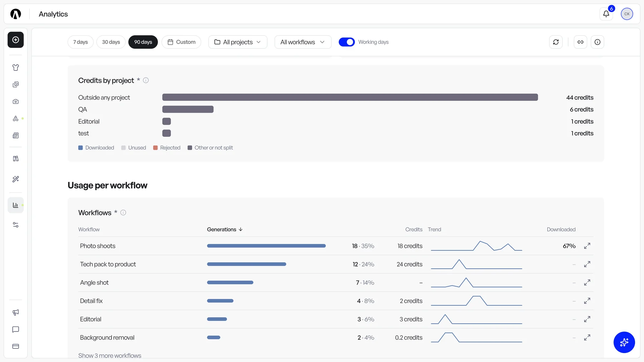Click the CK user avatar
Screen dimensions: 644x362
click(627, 14)
